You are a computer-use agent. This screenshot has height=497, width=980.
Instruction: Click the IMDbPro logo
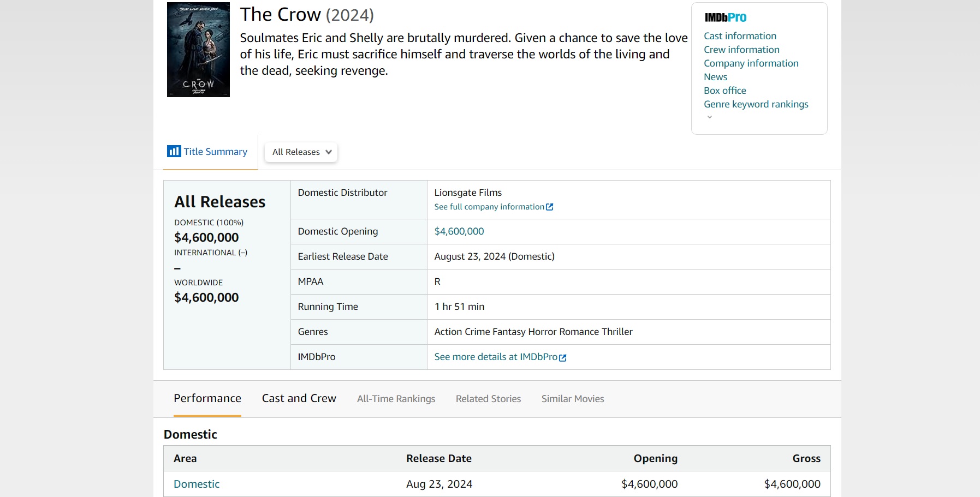tap(725, 17)
